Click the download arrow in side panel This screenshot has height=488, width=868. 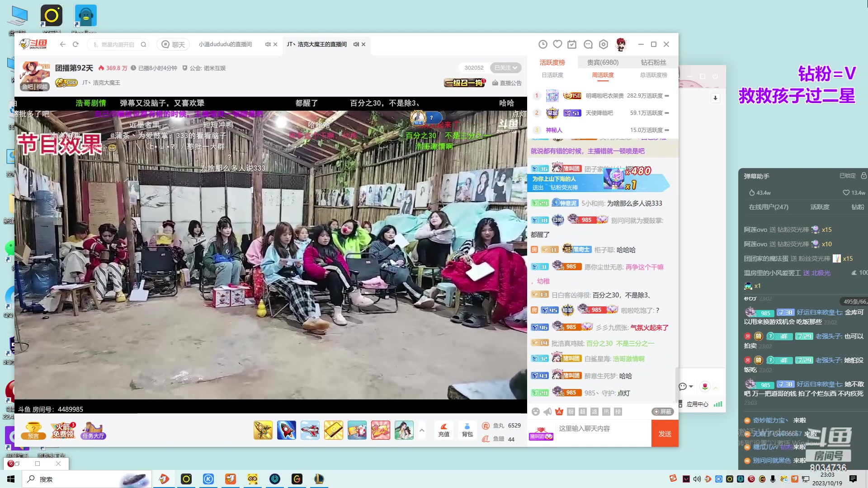(x=715, y=98)
